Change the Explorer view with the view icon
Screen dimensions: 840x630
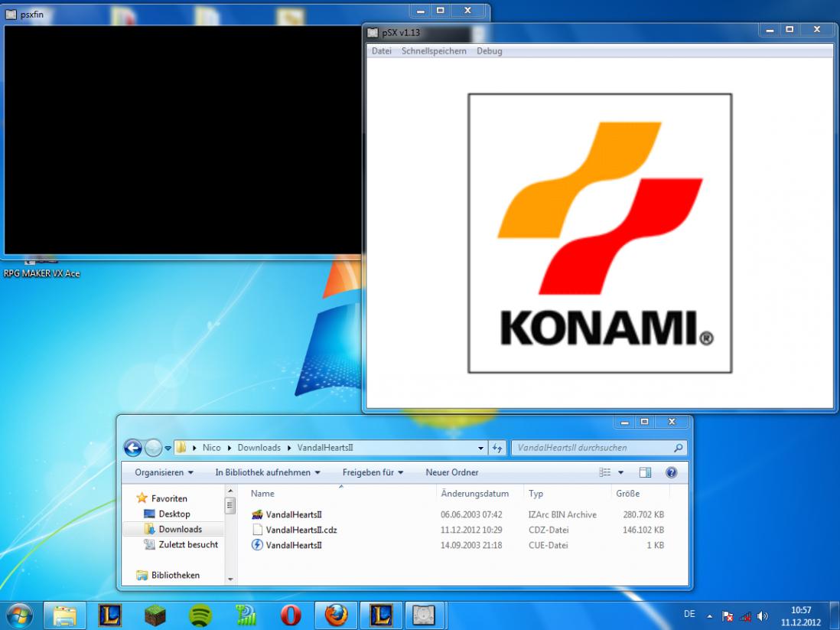[x=605, y=472]
